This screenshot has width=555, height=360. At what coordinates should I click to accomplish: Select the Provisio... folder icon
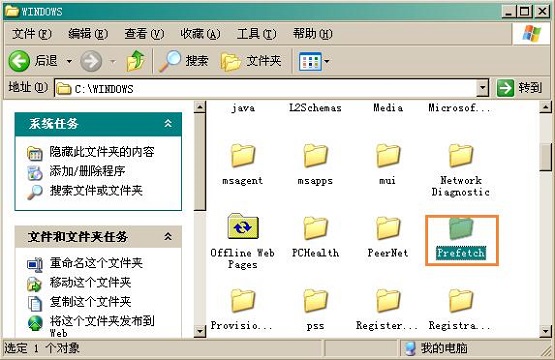tap(243, 301)
